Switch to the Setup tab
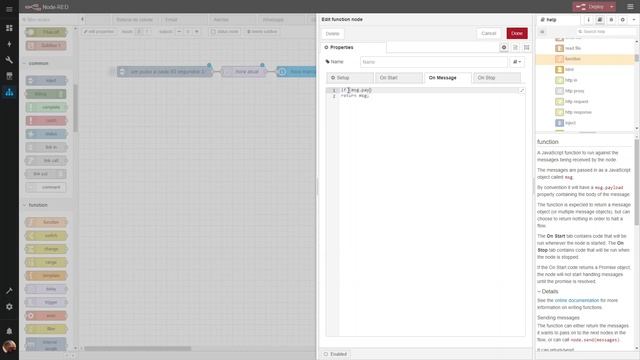Viewport: 640px width, 360px height. click(350, 78)
